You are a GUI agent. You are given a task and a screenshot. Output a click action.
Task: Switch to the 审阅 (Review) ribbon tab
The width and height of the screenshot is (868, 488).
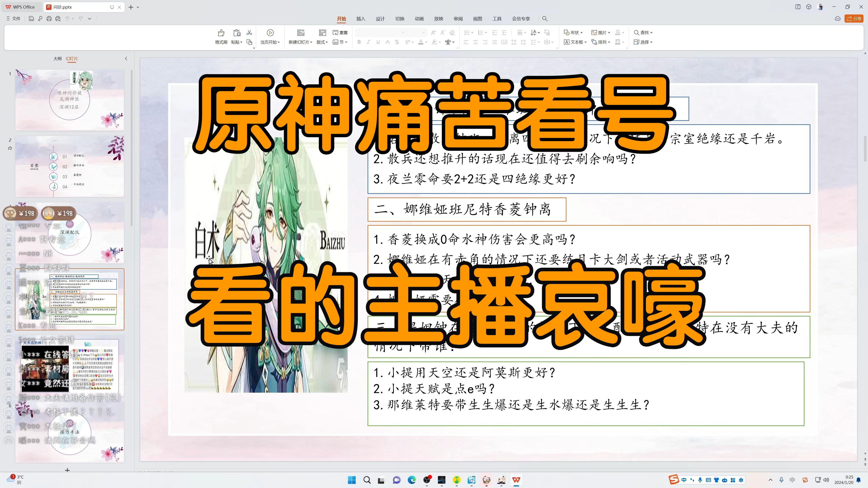pos(458,19)
